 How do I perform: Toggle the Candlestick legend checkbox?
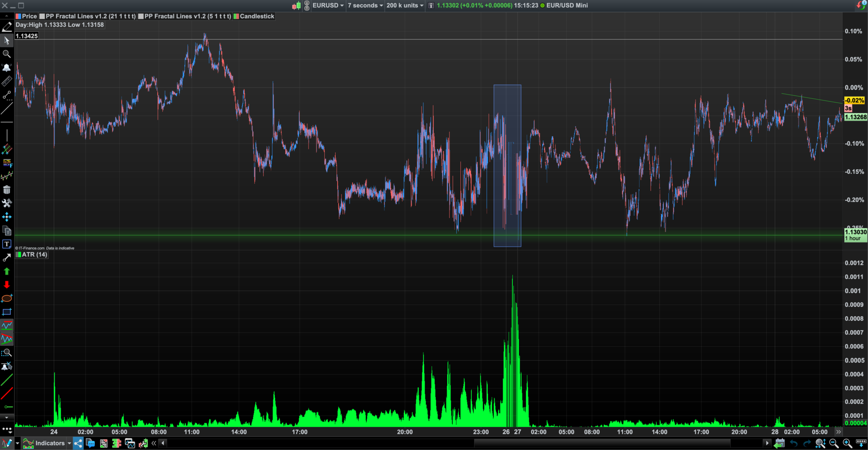pyautogui.click(x=236, y=17)
